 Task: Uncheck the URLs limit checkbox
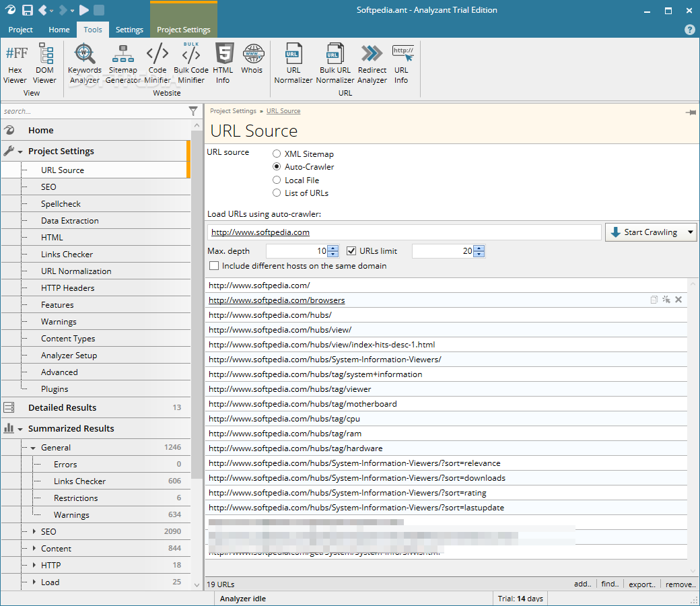pyautogui.click(x=351, y=251)
